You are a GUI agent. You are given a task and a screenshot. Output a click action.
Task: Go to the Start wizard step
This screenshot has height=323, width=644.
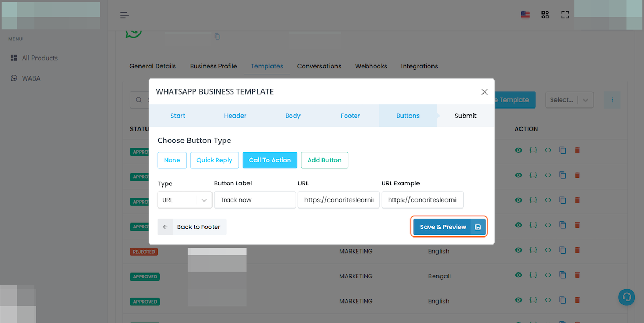click(178, 116)
